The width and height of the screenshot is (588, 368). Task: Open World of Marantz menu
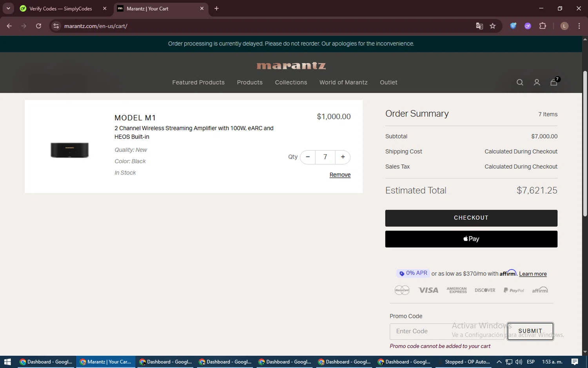[343, 82]
